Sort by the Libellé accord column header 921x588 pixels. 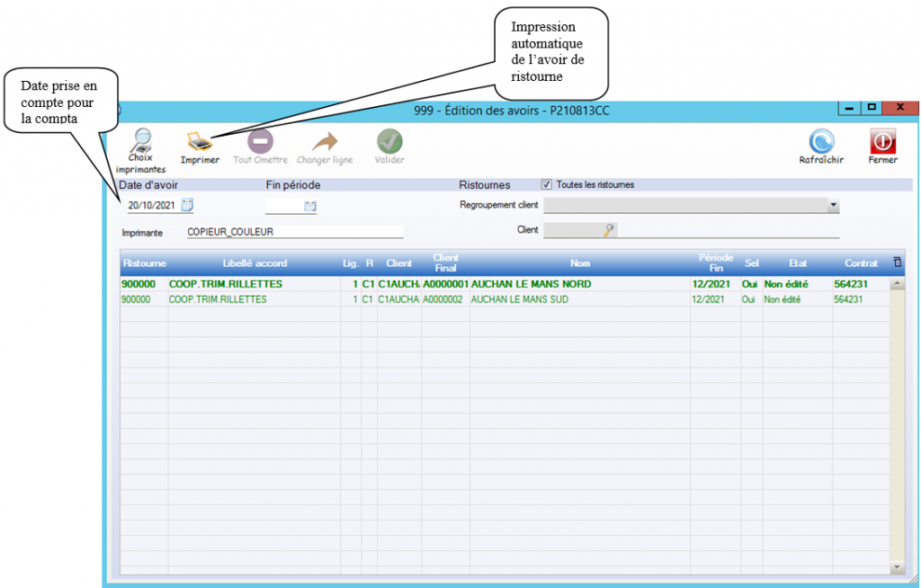[x=255, y=263]
